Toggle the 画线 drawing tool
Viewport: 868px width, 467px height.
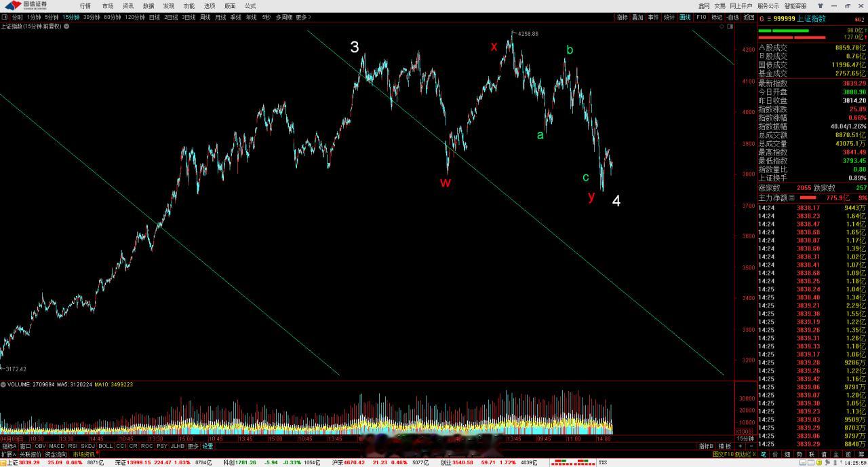(685, 17)
